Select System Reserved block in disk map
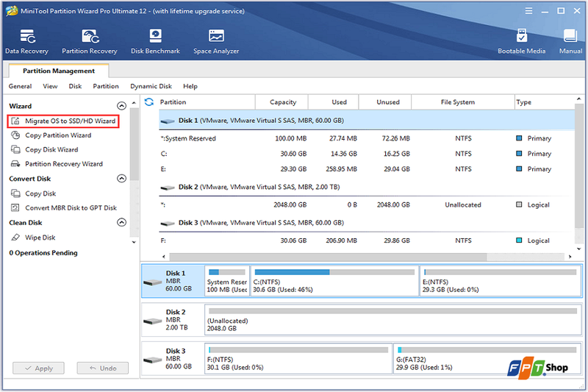This screenshot has width=588, height=392. pos(227,281)
